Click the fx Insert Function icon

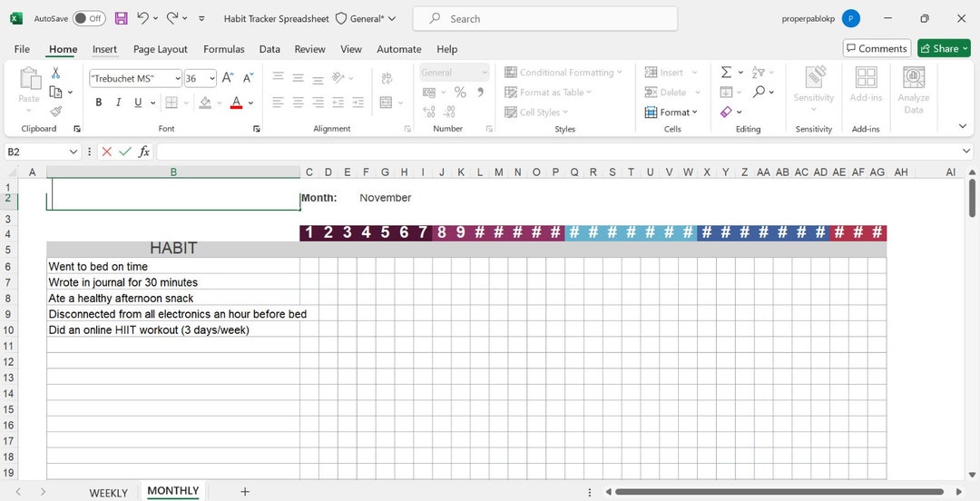point(143,152)
